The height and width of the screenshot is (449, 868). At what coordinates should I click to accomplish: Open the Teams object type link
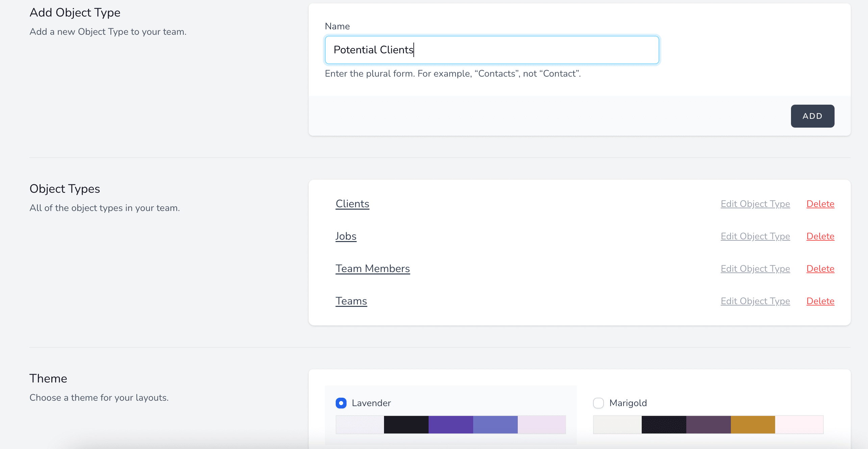(351, 301)
